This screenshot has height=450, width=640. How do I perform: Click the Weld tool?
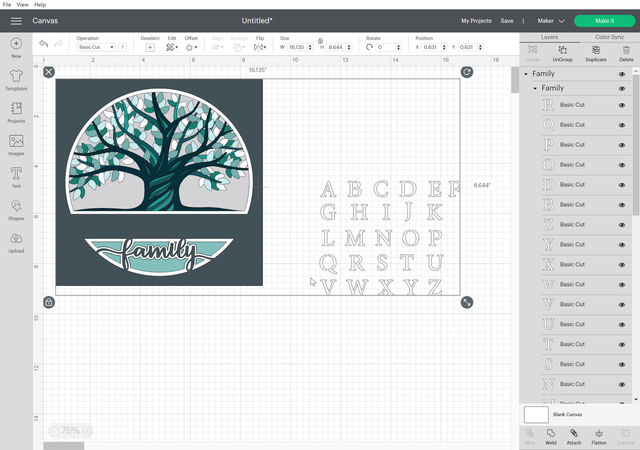[551, 437]
